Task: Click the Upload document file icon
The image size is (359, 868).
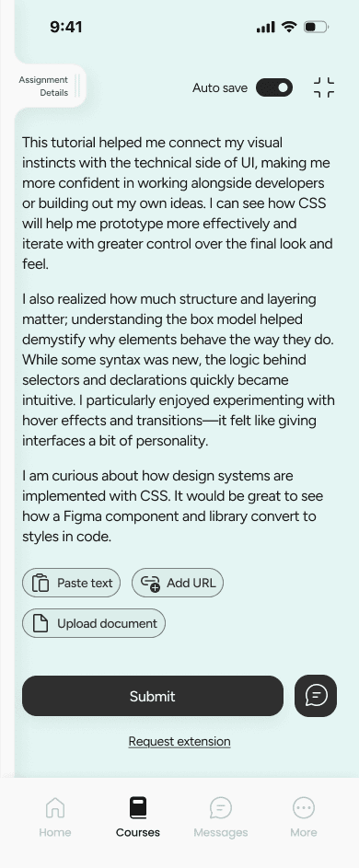Action: 41,623
